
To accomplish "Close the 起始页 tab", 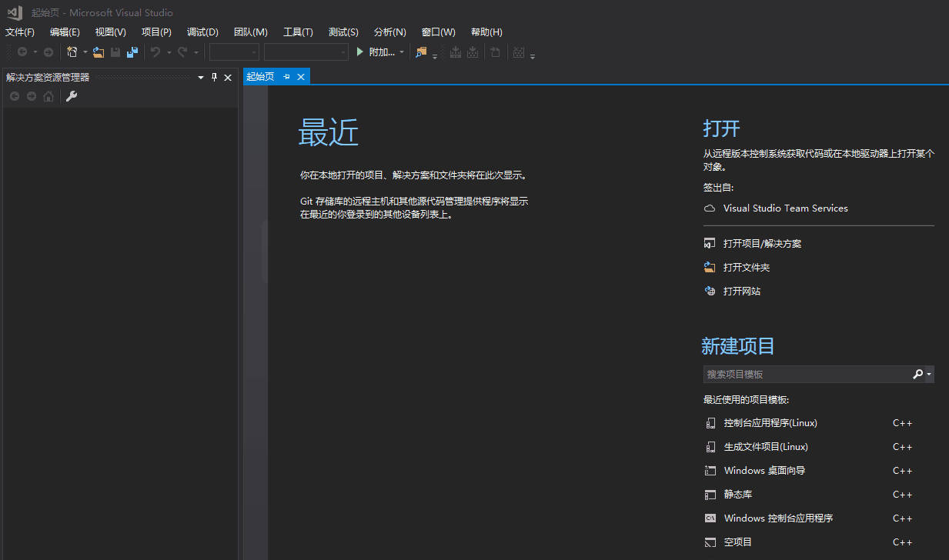I will click(x=301, y=77).
